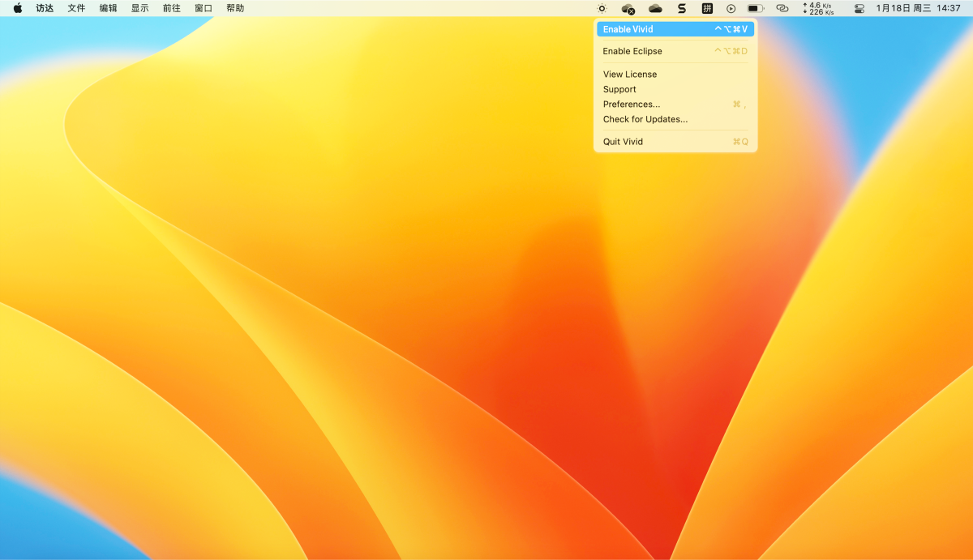Click the dark cloud icon in menu bar
The height and width of the screenshot is (560, 973).
click(655, 8)
